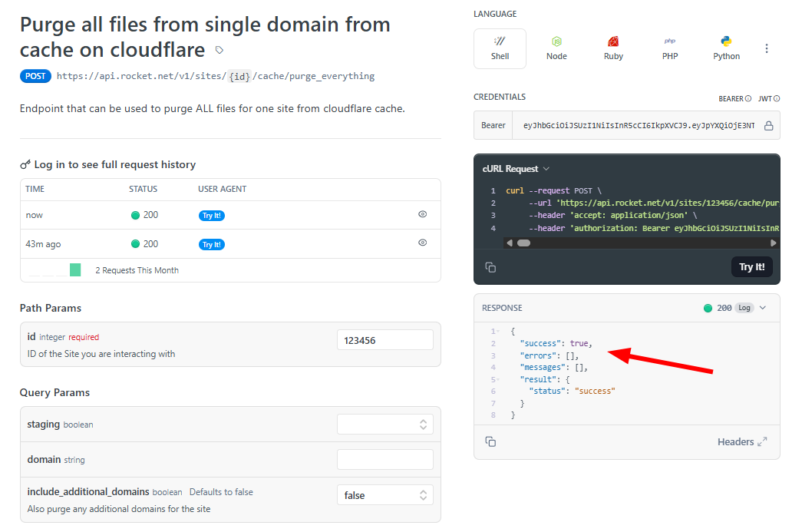
Task: Select the Shell language icon
Action: pyautogui.click(x=500, y=48)
